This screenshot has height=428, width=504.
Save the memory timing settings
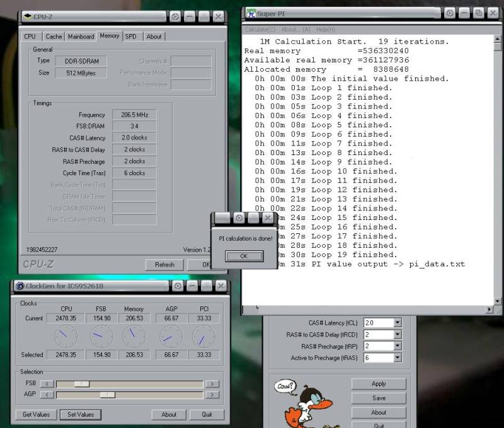click(379, 398)
